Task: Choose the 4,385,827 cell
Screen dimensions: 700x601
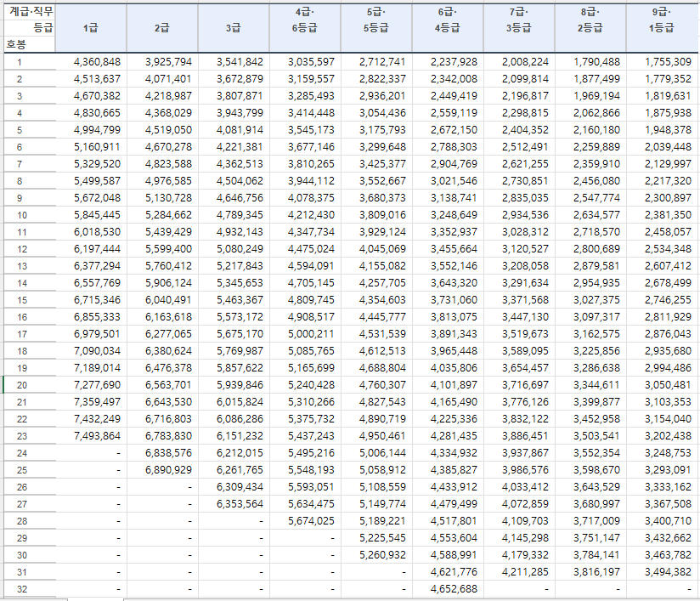Action: [x=449, y=469]
